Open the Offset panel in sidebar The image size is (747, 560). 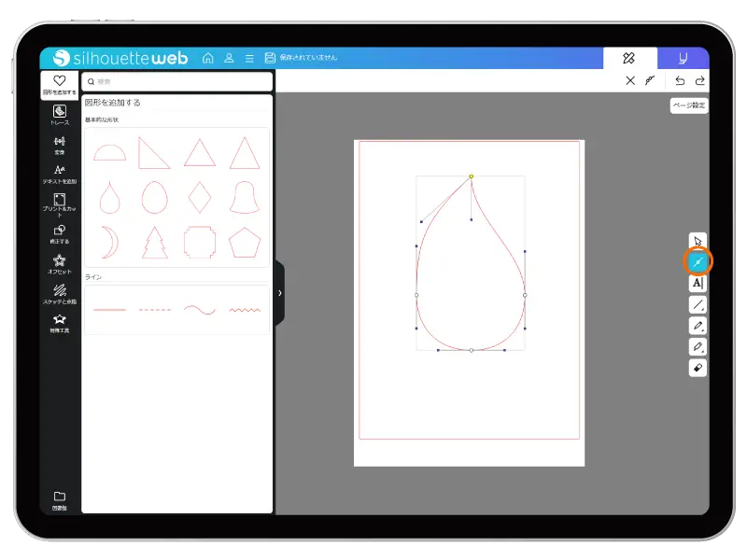(60, 264)
